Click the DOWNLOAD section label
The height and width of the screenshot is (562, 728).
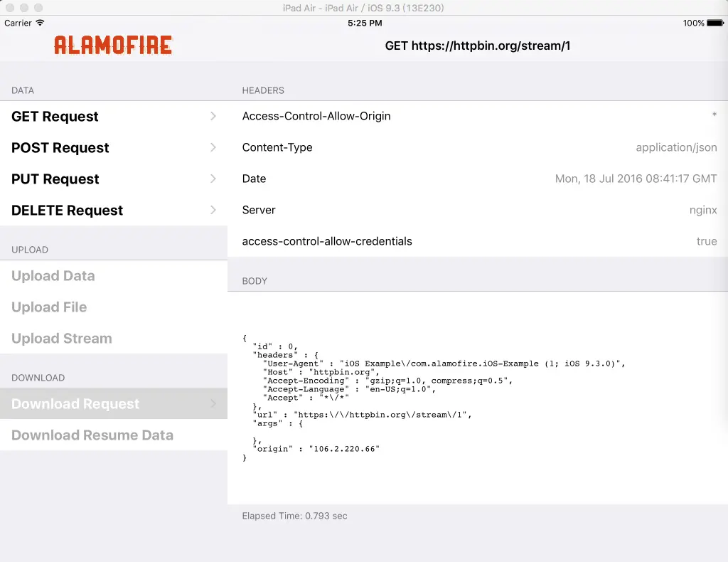coord(38,378)
